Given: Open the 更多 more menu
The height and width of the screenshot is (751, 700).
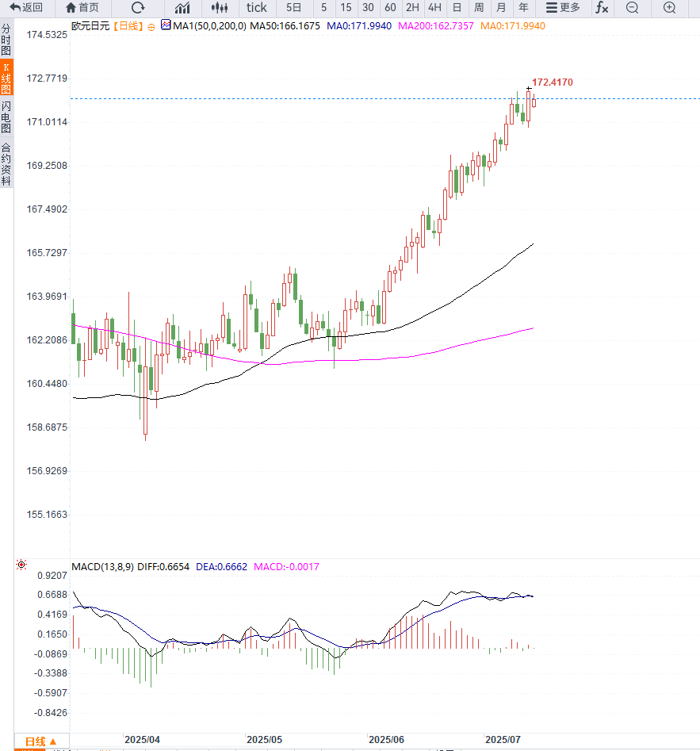Looking at the screenshot, I should (x=563, y=8).
